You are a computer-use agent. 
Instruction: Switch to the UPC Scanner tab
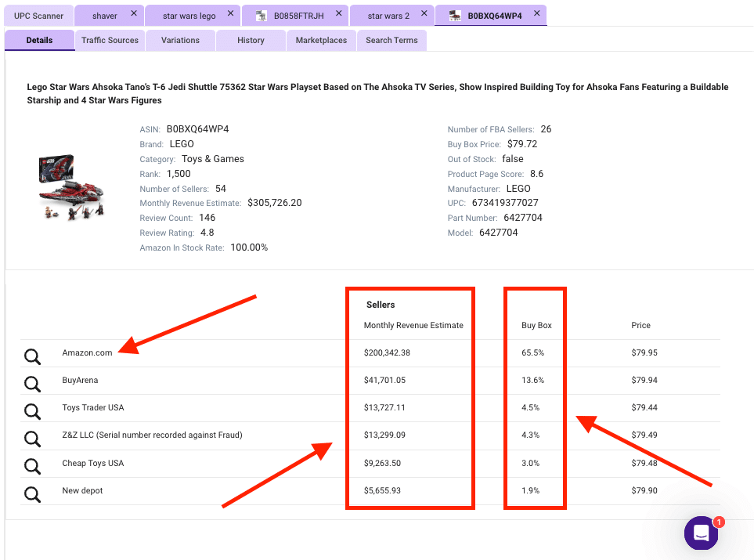click(38, 16)
